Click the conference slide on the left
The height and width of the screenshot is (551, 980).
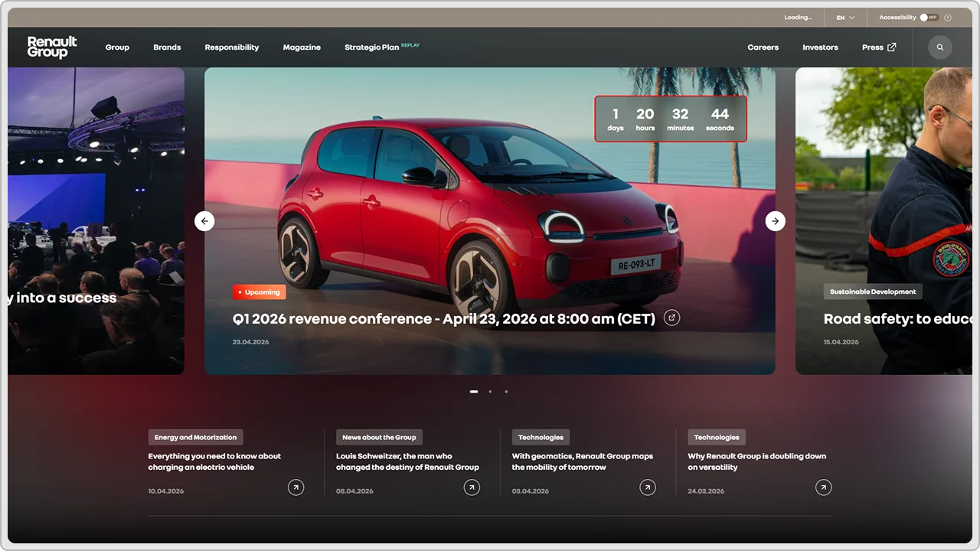point(96,221)
